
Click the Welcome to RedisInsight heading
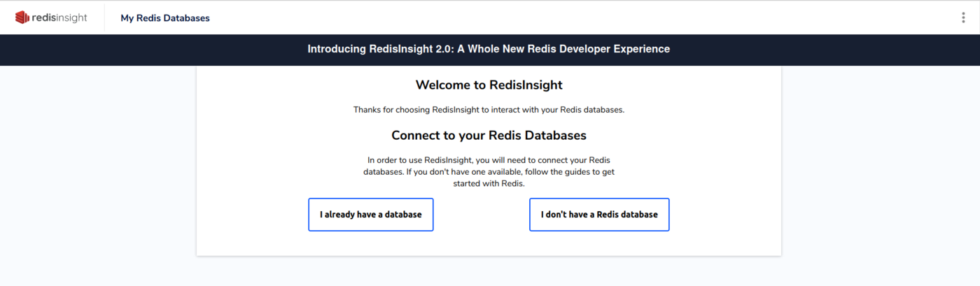pos(489,85)
